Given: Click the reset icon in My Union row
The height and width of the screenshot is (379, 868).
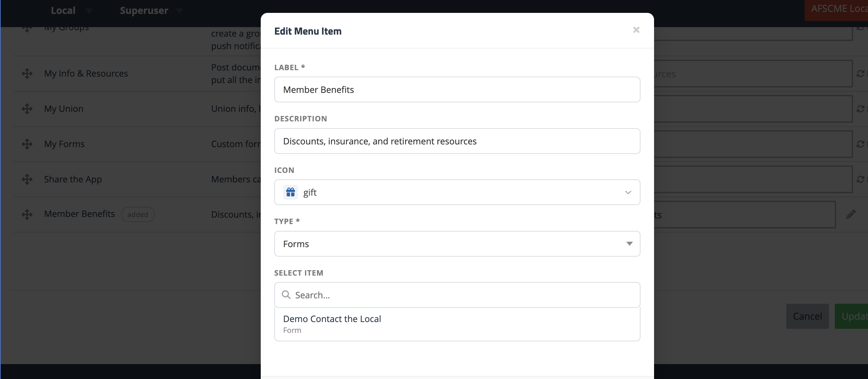Looking at the screenshot, I should point(860,109).
